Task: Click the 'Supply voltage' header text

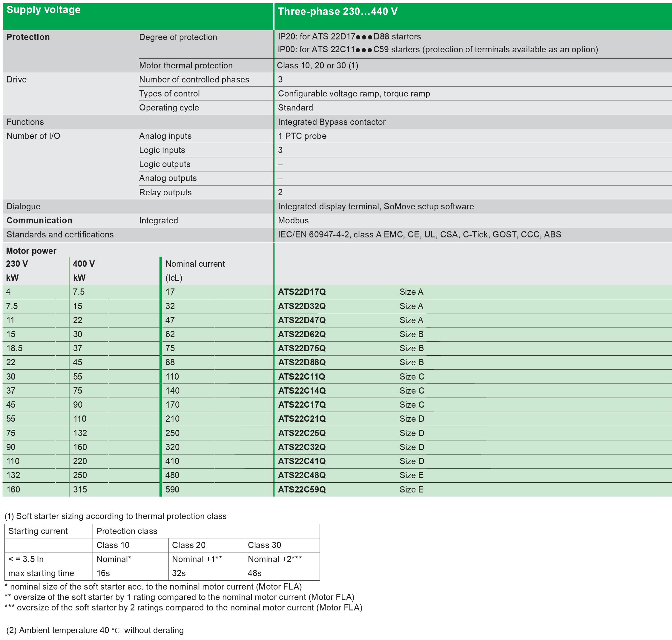Action: pos(43,10)
